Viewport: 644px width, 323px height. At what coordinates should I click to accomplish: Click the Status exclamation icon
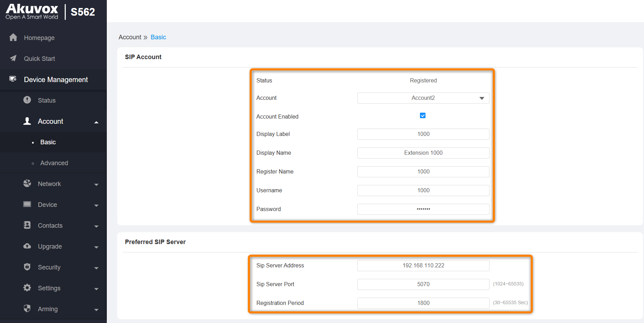pyautogui.click(x=27, y=100)
